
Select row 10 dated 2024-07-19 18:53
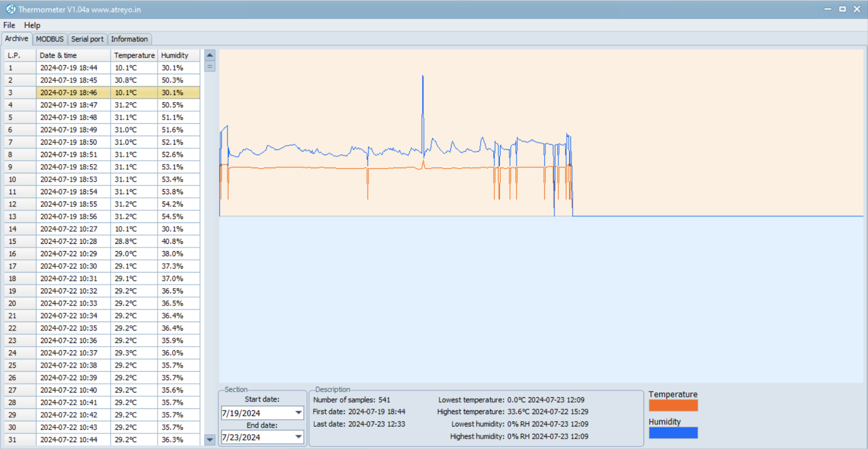102,179
